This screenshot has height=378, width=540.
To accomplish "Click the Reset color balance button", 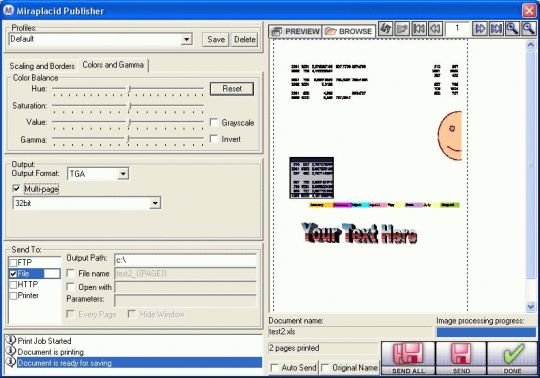I will point(232,88).
